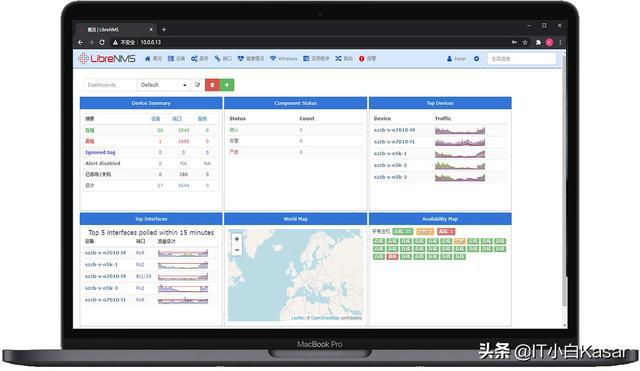Expand the Default dashboard dropdown
Image resolution: width=640 pixels, height=371 pixels.
pyautogui.click(x=163, y=85)
